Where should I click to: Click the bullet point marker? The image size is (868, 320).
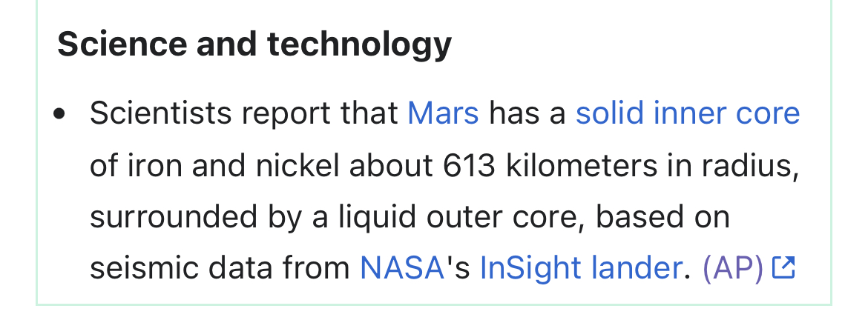[60, 114]
